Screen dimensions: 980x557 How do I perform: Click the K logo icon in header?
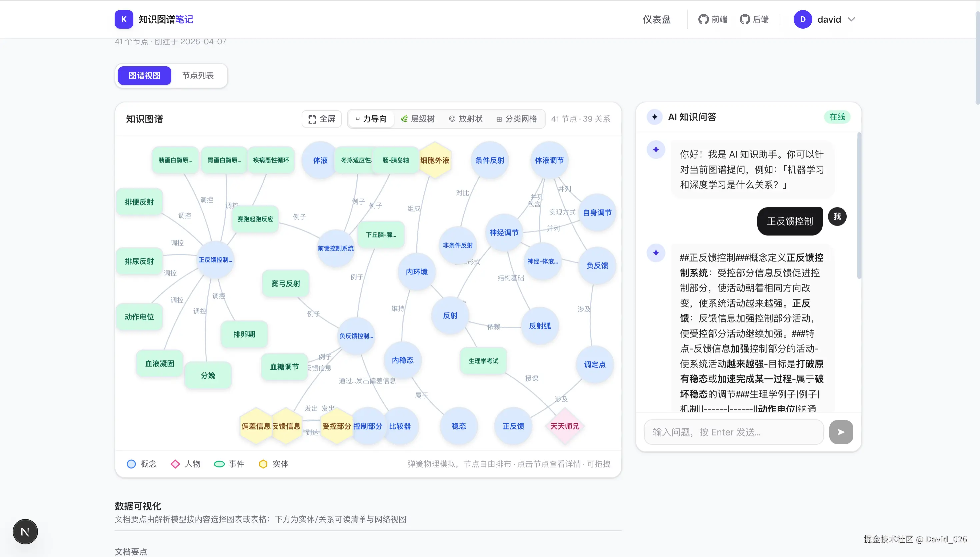pos(124,20)
